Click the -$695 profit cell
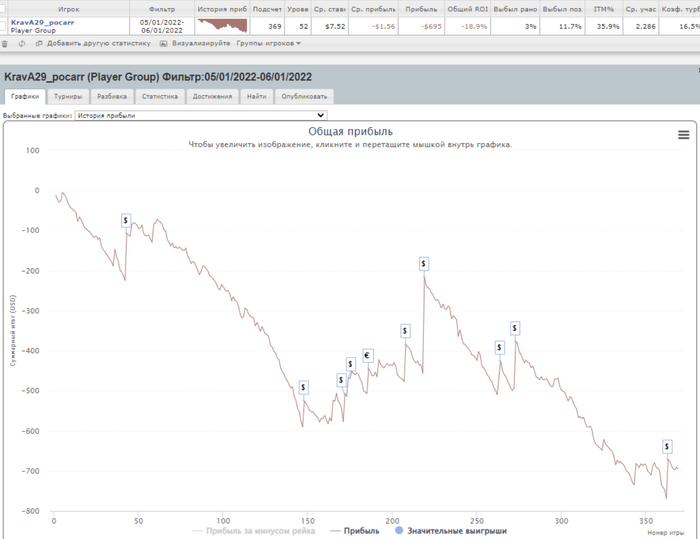The width and height of the screenshot is (700, 539). click(x=421, y=26)
